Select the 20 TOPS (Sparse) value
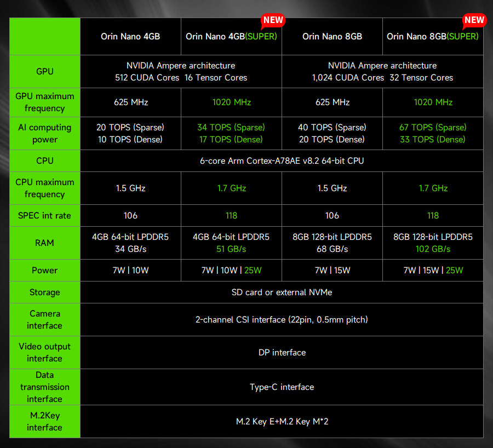This screenshot has height=448, width=493. point(130,127)
